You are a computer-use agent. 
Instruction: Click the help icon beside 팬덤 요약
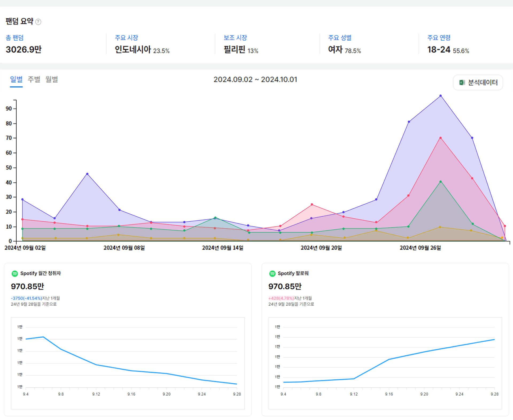38,22
